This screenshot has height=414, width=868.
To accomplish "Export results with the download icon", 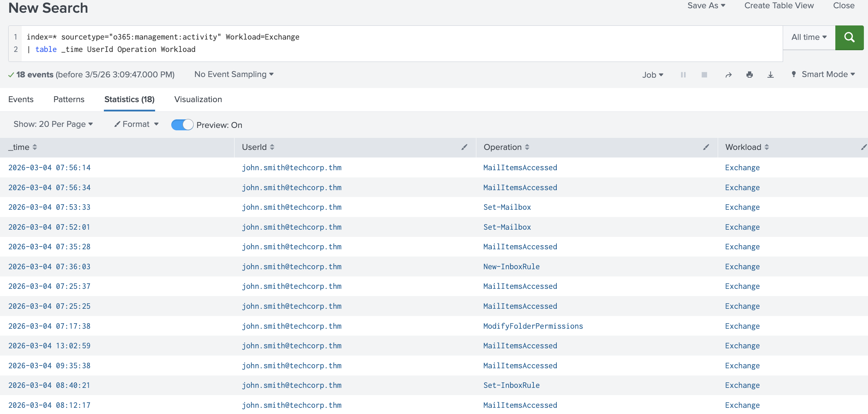I will coord(771,75).
